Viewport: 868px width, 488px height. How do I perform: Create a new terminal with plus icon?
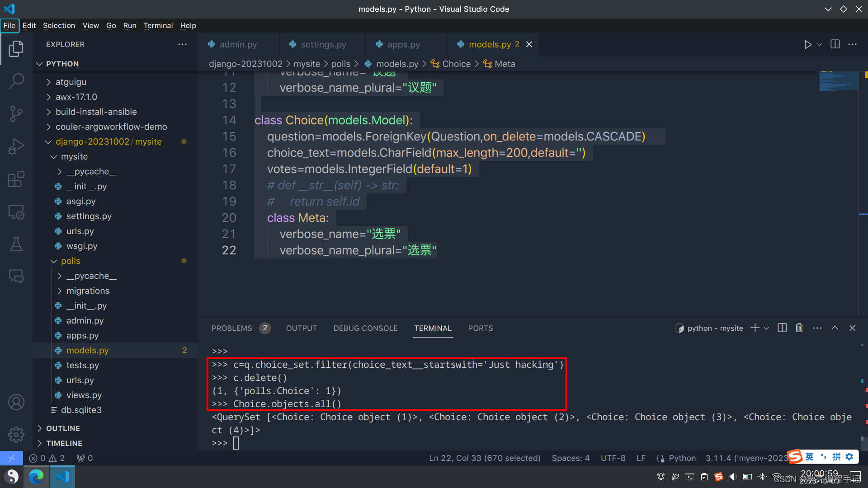pyautogui.click(x=755, y=328)
